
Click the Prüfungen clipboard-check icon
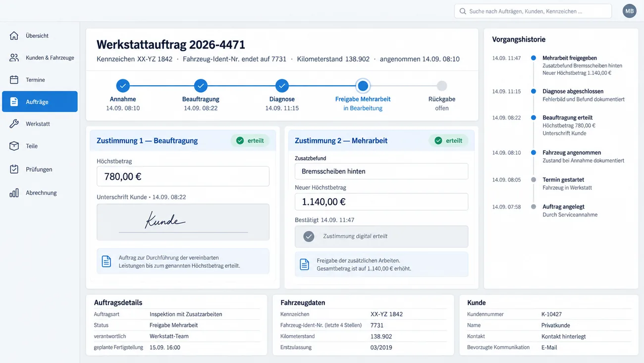[14, 169]
